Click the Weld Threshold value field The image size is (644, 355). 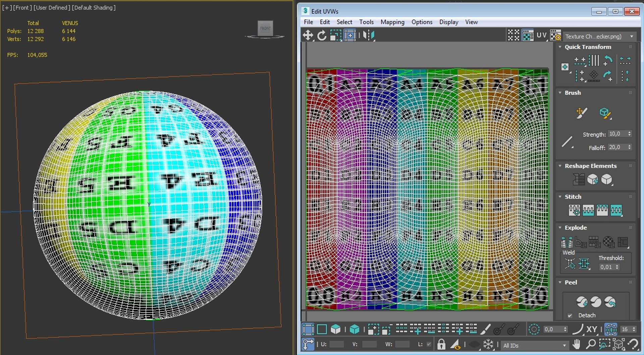[x=607, y=267]
